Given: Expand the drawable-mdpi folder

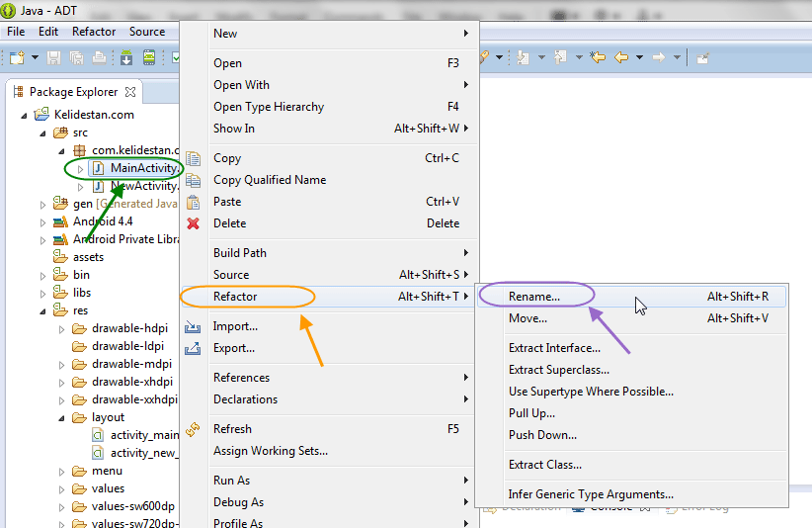Looking at the screenshot, I should pos(61,365).
